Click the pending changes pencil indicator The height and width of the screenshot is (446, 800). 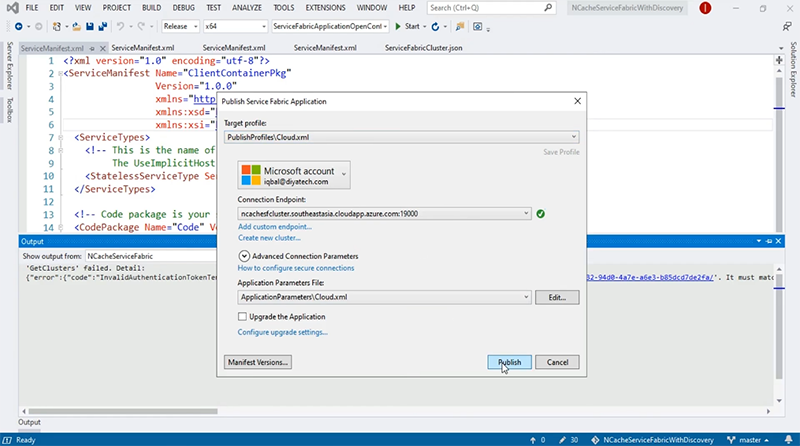(x=568, y=440)
